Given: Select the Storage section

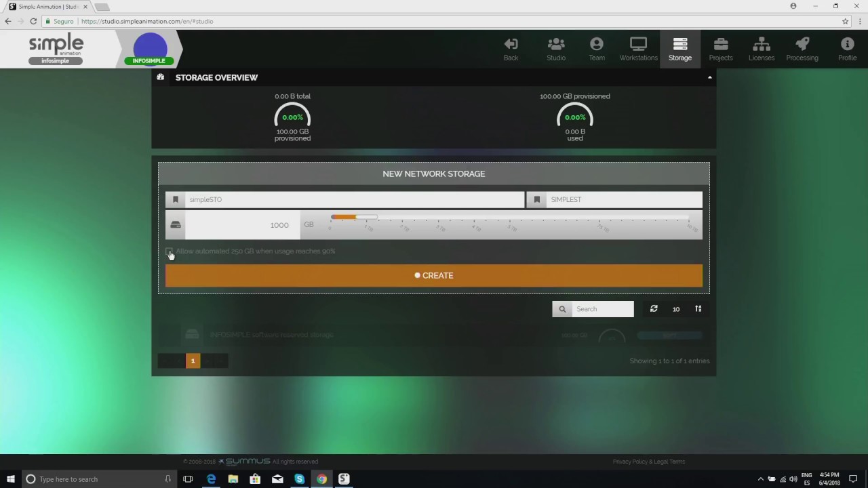Looking at the screenshot, I should point(680,49).
